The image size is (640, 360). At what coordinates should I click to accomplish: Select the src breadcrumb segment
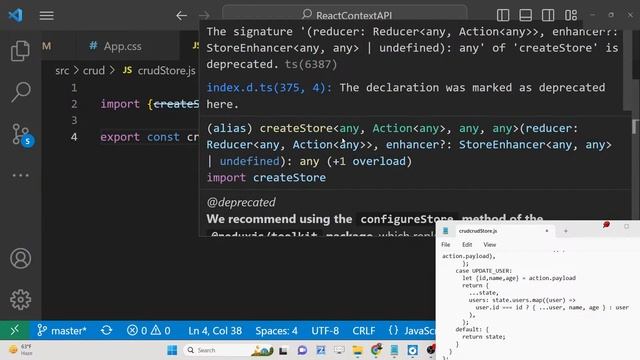pos(62,71)
